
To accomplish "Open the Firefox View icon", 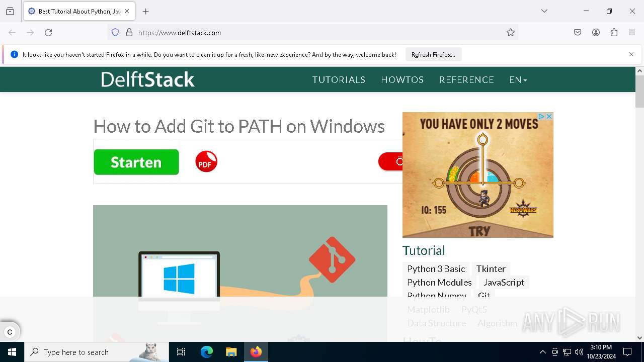I will tap(10, 11).
